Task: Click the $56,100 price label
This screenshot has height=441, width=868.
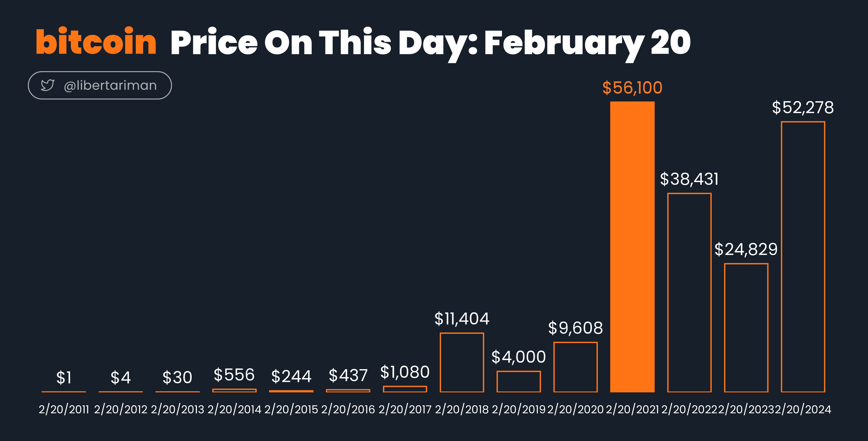Action: click(x=633, y=88)
